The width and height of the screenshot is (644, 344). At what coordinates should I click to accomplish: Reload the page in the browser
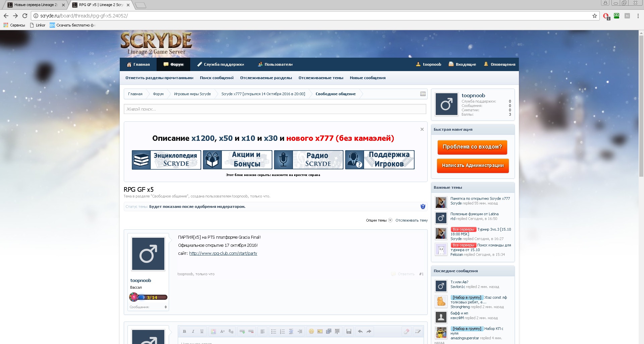coord(25,16)
